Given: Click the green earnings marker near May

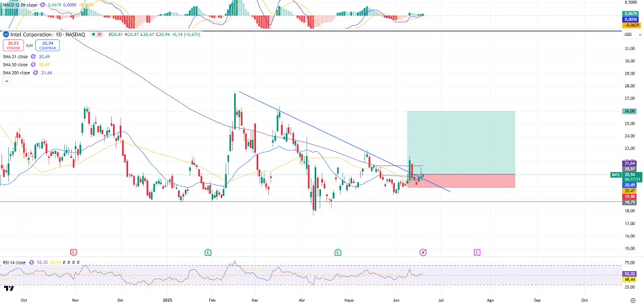Looking at the screenshot, I should pos(338,252).
